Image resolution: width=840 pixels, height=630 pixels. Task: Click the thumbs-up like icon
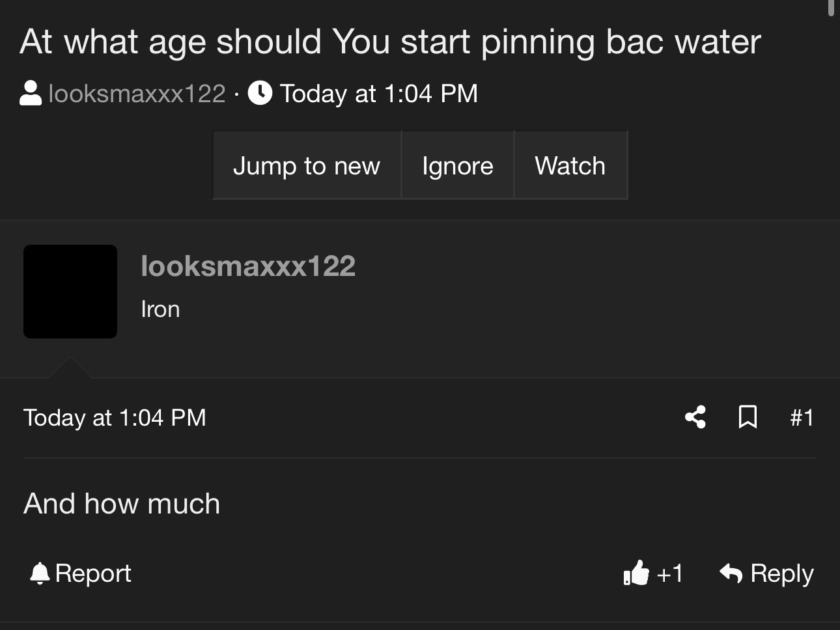tap(636, 573)
